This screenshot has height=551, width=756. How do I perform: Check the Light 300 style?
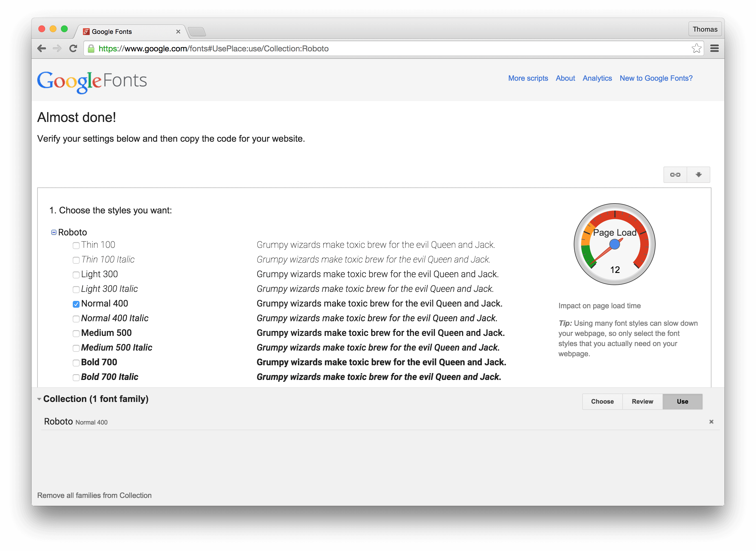click(x=76, y=275)
